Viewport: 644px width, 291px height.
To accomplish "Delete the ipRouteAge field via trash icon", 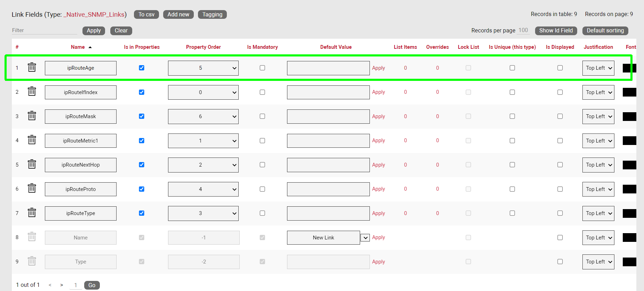I will click(x=32, y=67).
